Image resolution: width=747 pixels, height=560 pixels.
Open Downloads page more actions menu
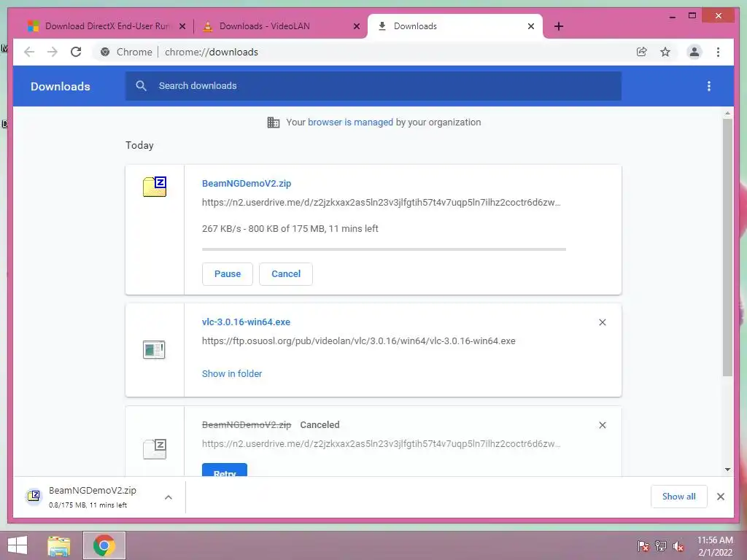[709, 86]
